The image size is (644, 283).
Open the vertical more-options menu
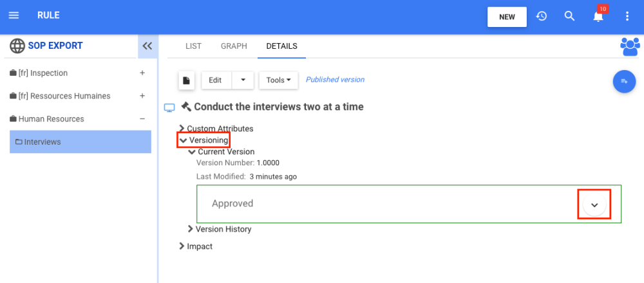pyautogui.click(x=627, y=16)
